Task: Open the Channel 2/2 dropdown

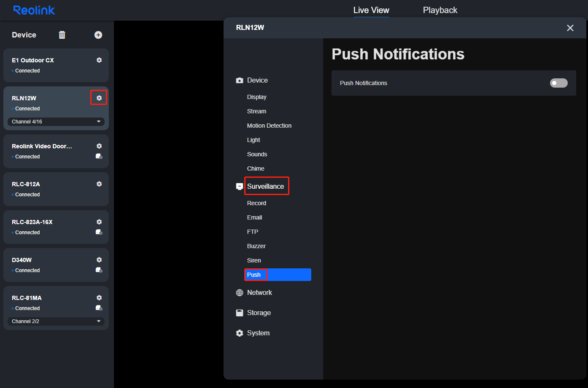Action: point(56,321)
